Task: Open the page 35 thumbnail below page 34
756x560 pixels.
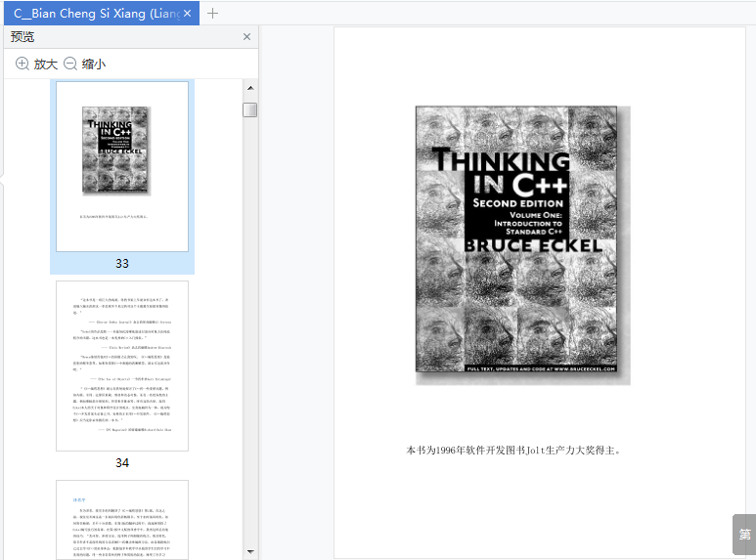Action: [122, 520]
